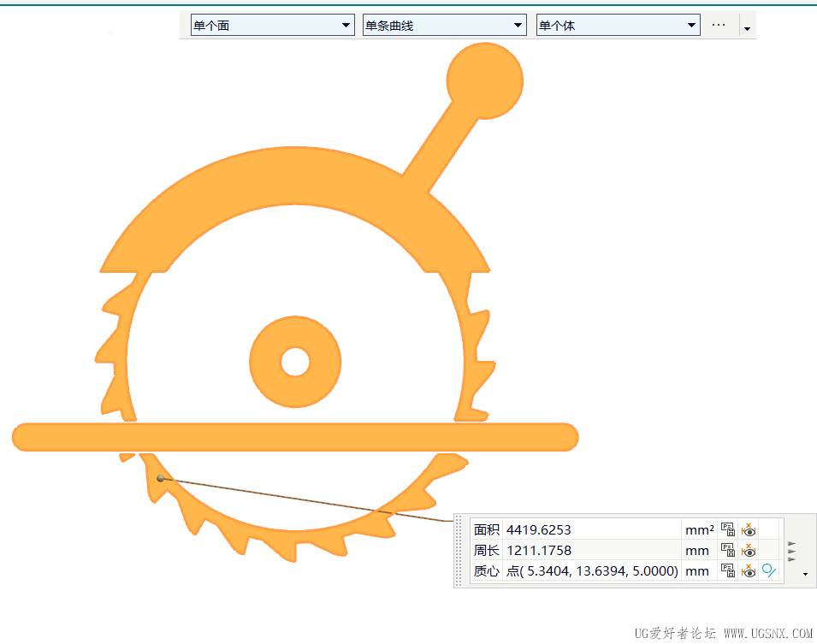Toggle display eye for 质心 row

click(749, 570)
